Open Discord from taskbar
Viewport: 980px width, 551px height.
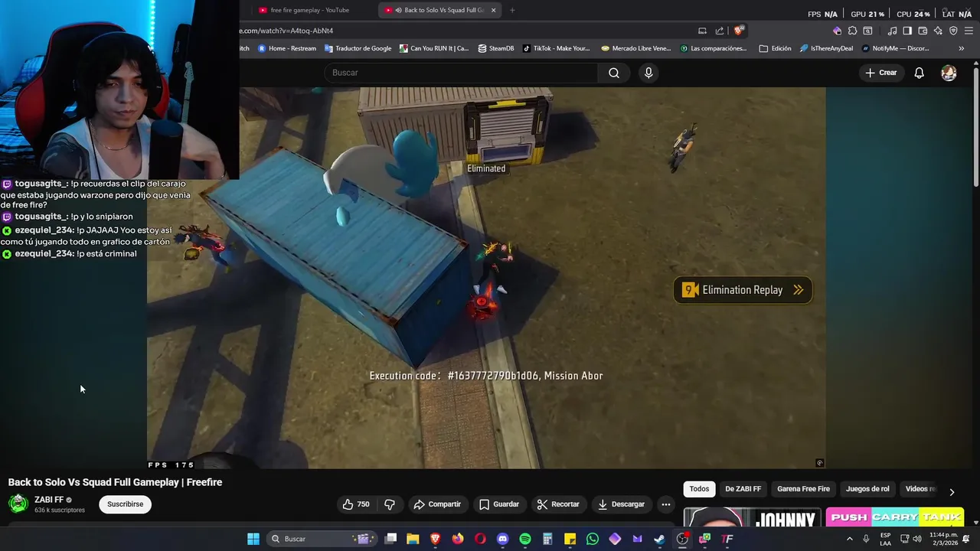(x=502, y=539)
